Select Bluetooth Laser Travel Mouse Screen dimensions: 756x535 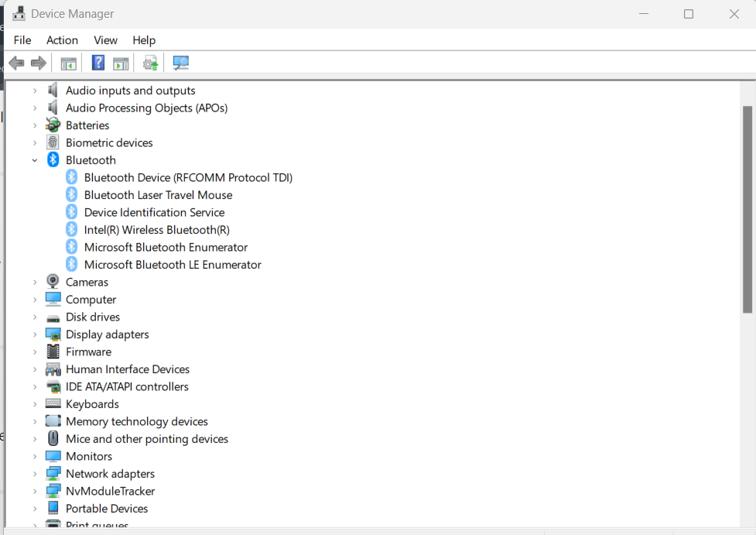tap(158, 195)
